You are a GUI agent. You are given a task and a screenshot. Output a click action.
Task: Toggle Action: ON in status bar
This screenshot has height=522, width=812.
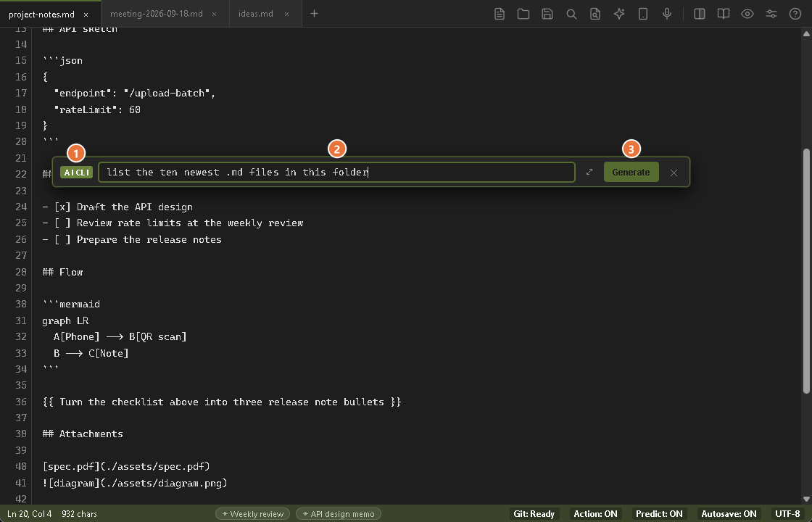pos(595,514)
